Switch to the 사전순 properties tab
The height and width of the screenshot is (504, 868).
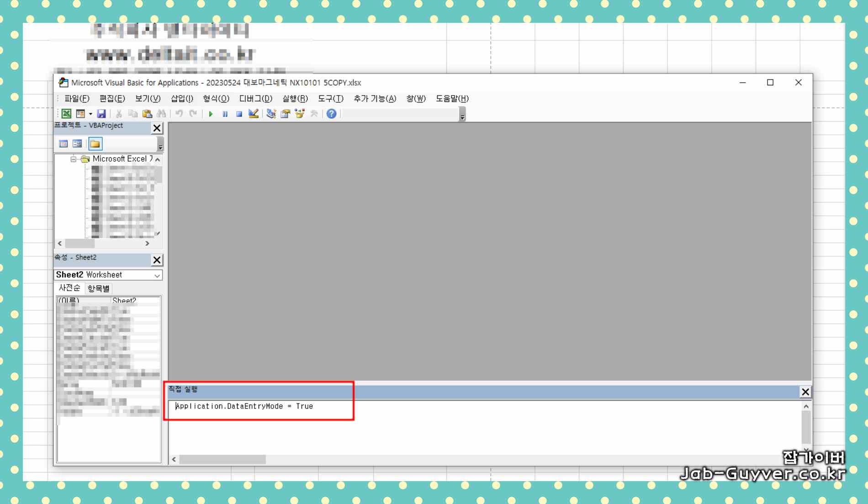69,288
